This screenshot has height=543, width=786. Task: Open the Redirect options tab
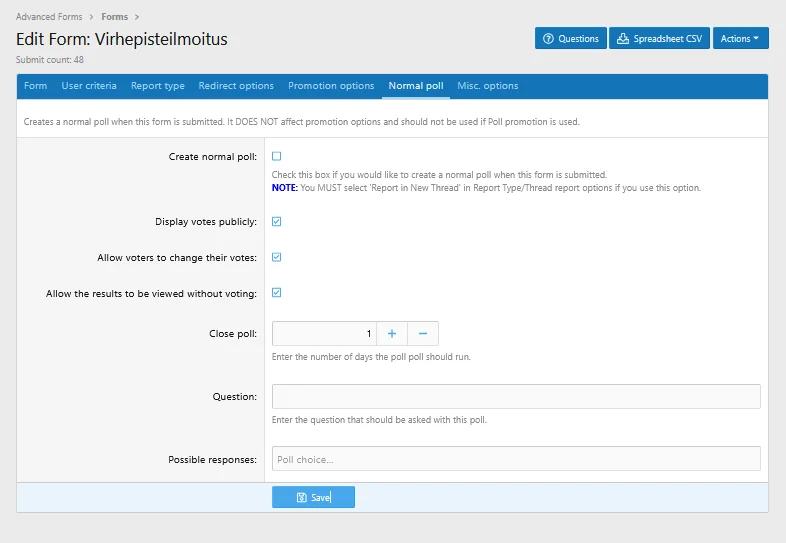coord(236,86)
